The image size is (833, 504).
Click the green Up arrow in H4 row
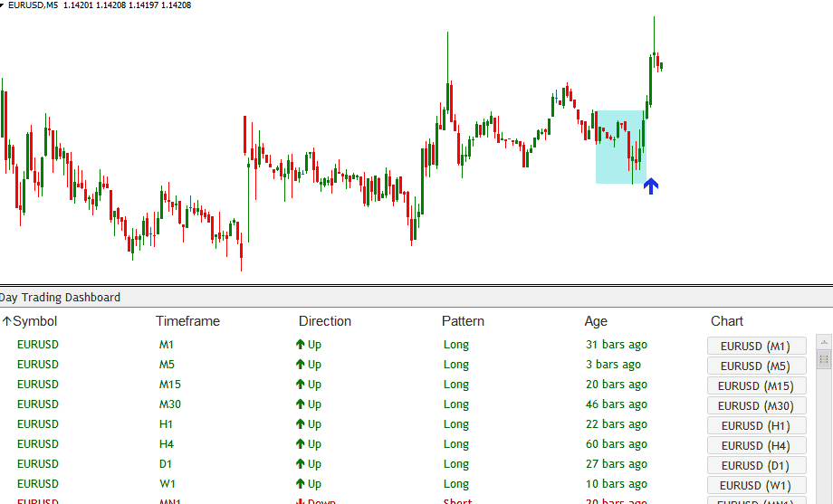coord(301,444)
